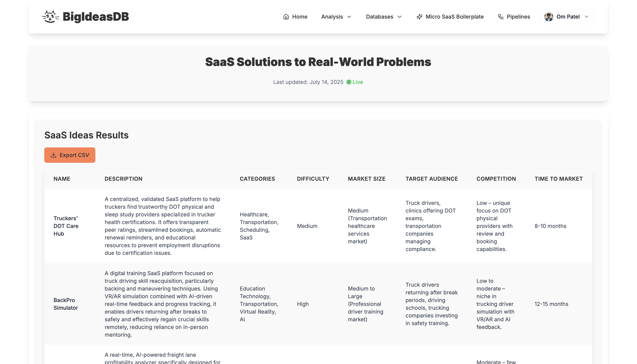Click market size Medium (Transportation healthcare services market)
Image resolution: width=637 pixels, height=364 pixels.
(367, 226)
